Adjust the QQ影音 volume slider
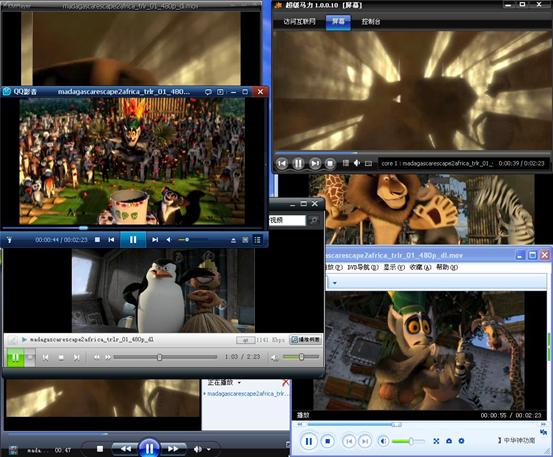 (192, 240)
